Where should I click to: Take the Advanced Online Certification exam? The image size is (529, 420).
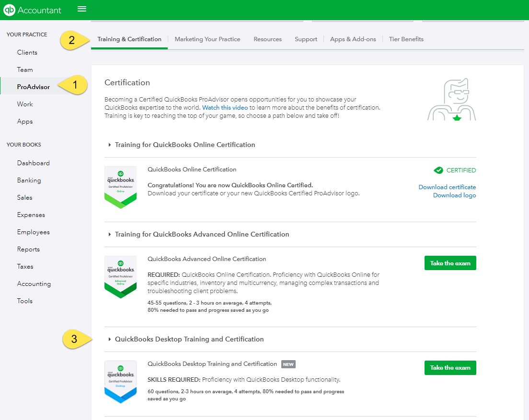click(x=450, y=263)
